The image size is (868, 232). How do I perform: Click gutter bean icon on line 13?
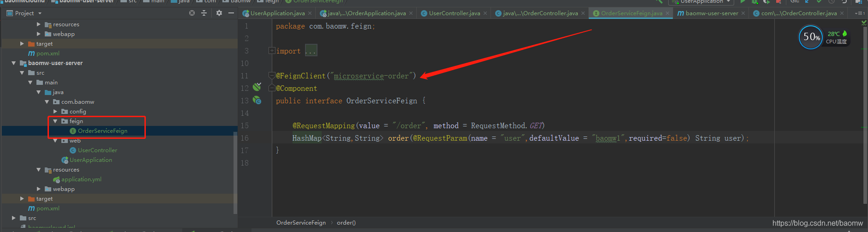[x=257, y=100]
